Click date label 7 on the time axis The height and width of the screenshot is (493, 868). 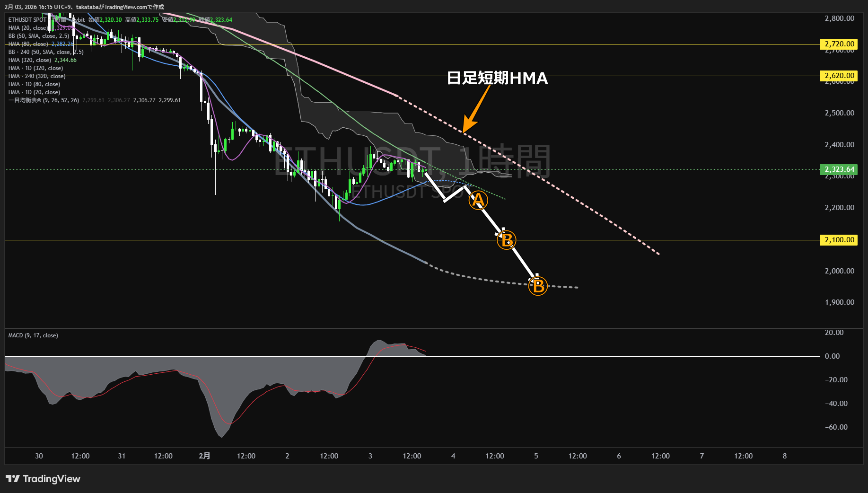(x=702, y=456)
